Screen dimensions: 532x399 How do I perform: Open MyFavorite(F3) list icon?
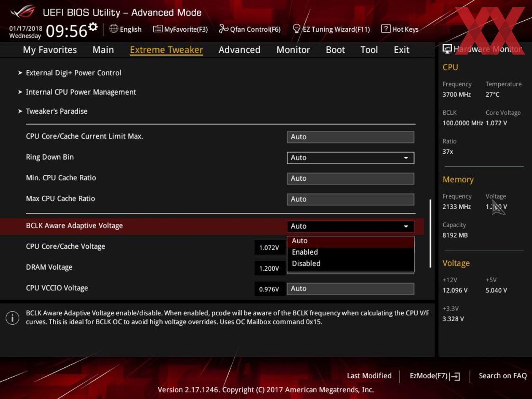coord(158,29)
